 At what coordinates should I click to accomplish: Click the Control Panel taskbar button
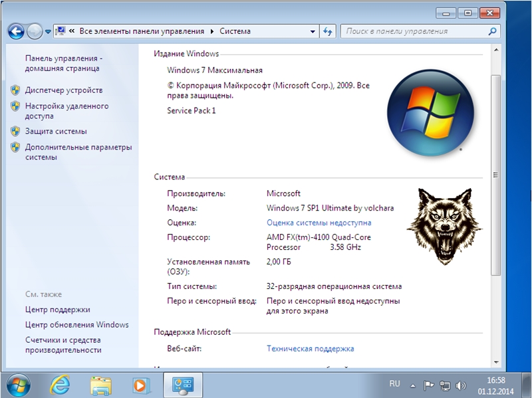(x=183, y=385)
